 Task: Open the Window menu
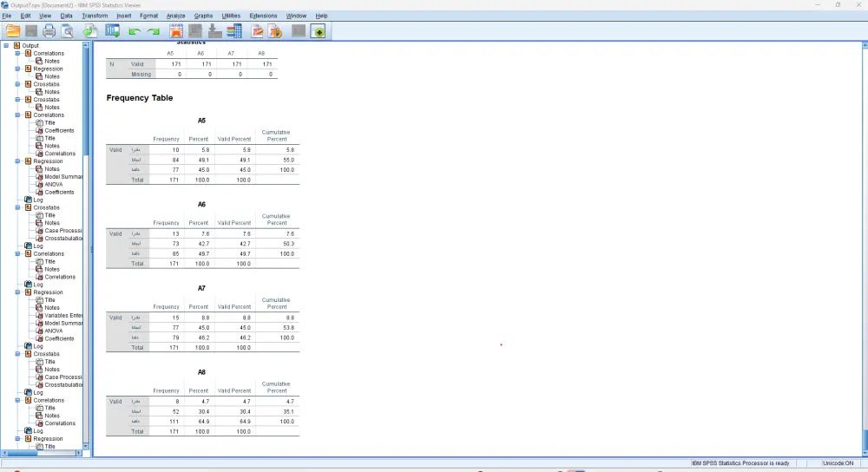point(296,16)
